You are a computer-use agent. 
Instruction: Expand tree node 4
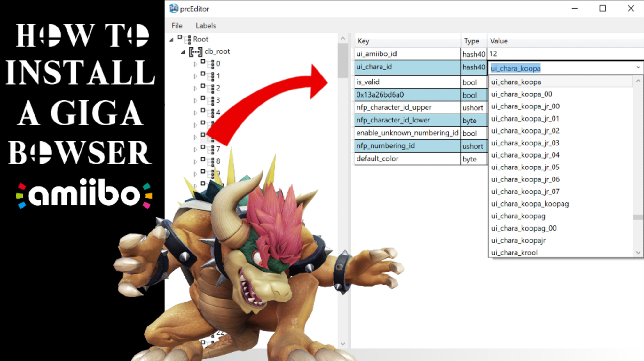click(195, 113)
